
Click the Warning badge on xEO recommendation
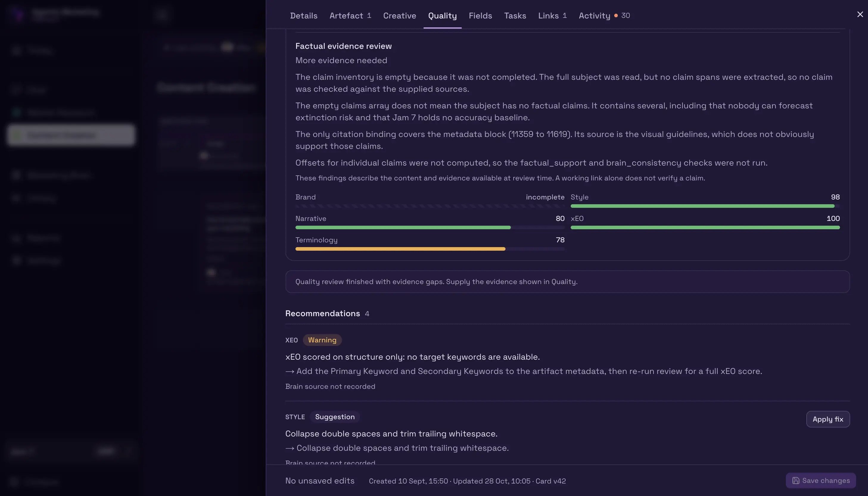pos(322,340)
